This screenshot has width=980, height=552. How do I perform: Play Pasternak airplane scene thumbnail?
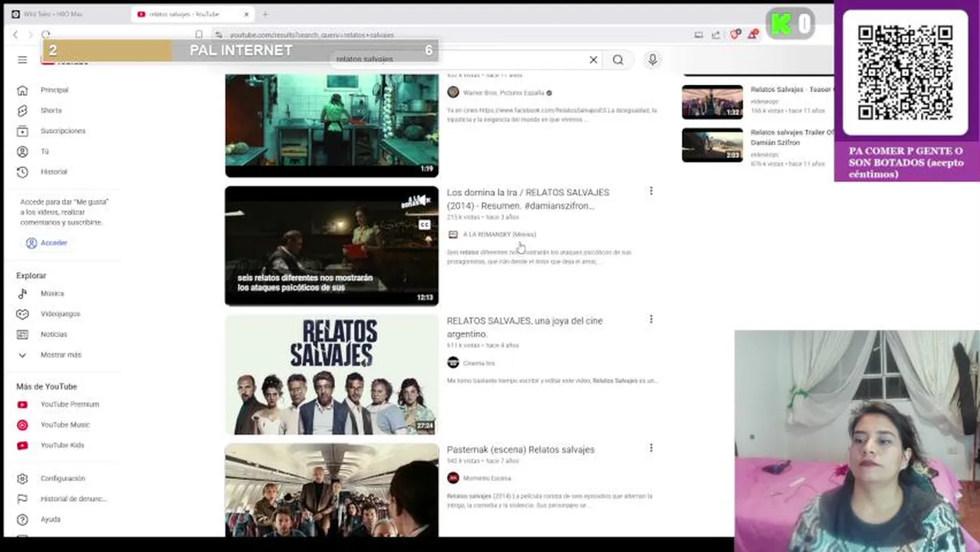coord(331,490)
